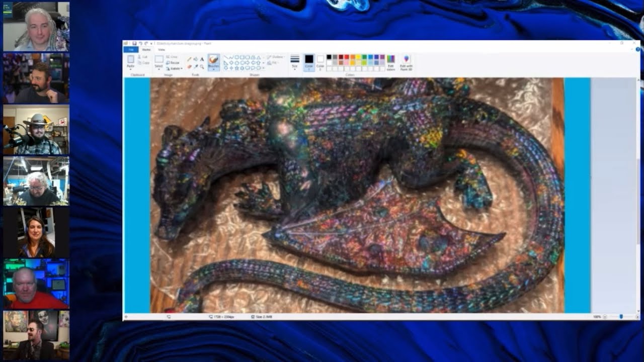Select the Fill with color bucket tool
Screen dimensions: 644x362
pyautogui.click(x=196, y=59)
